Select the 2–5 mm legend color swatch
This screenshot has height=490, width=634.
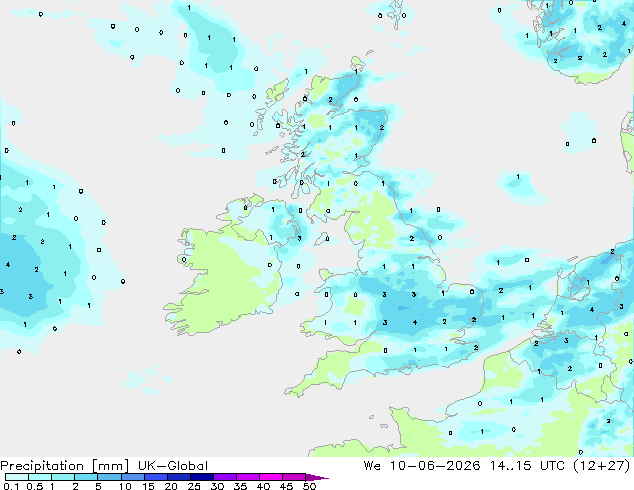pyautogui.click(x=86, y=477)
